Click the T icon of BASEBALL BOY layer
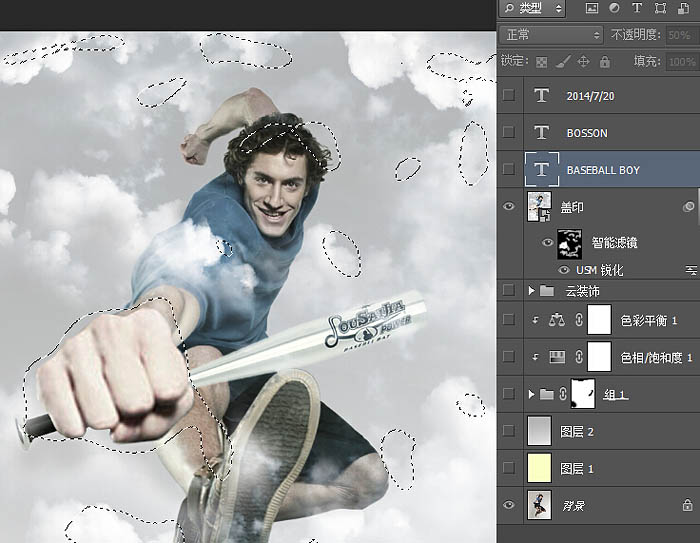700x543 pixels. 542,169
